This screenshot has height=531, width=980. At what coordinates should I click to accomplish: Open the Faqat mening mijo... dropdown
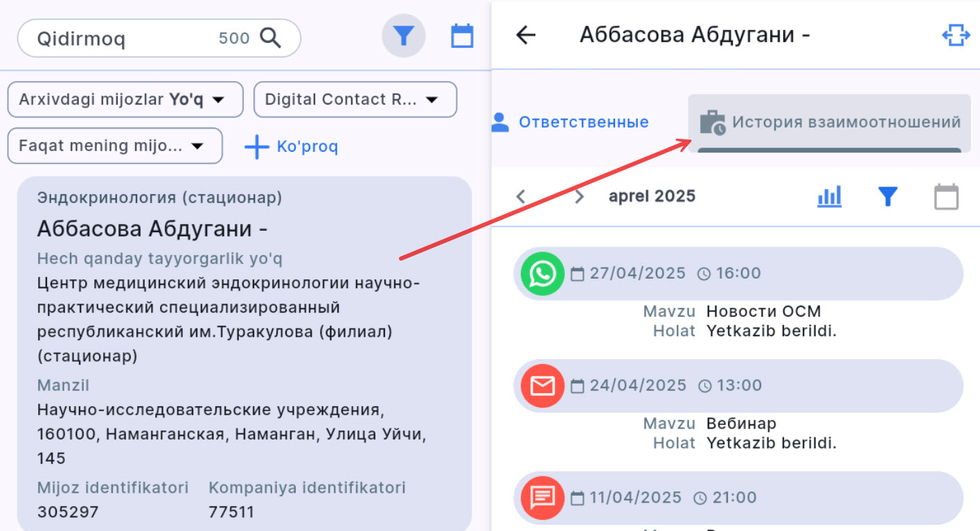point(114,146)
